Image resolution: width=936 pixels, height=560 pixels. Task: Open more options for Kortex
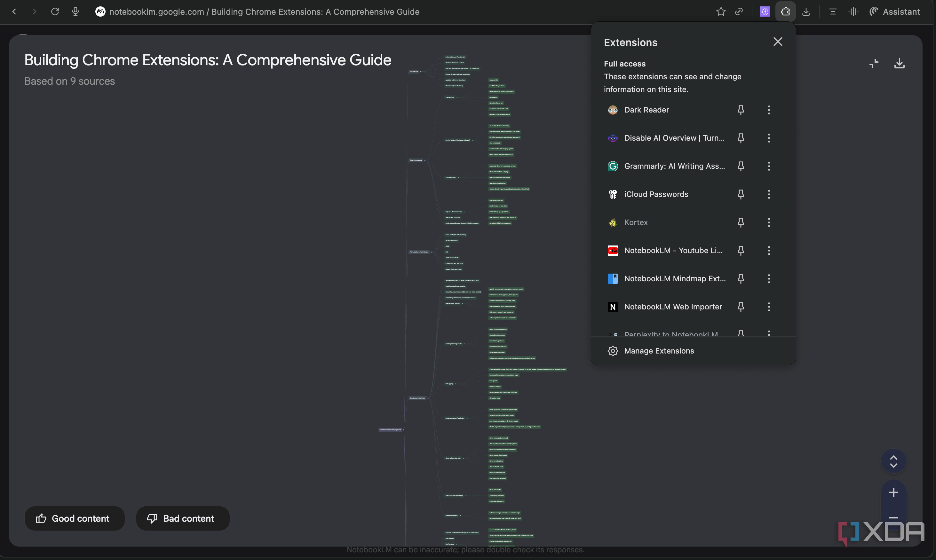769,222
